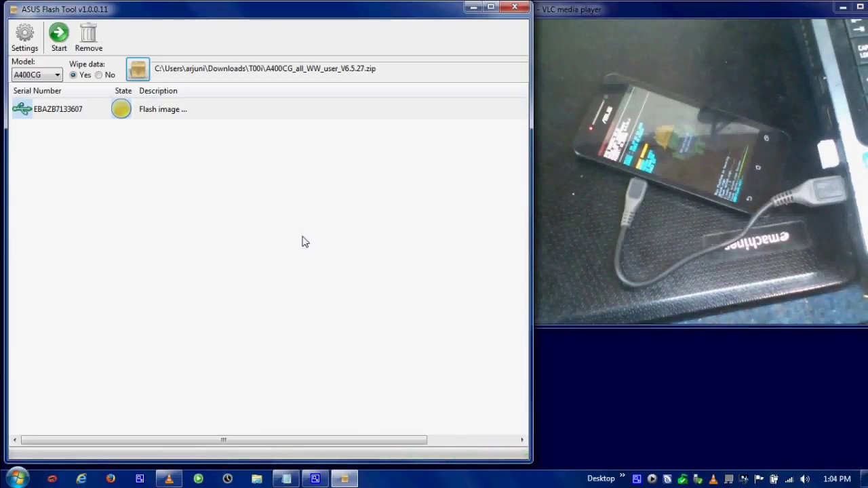The image size is (868, 488).
Task: Browse firmware using the package box icon
Action: click(x=138, y=69)
